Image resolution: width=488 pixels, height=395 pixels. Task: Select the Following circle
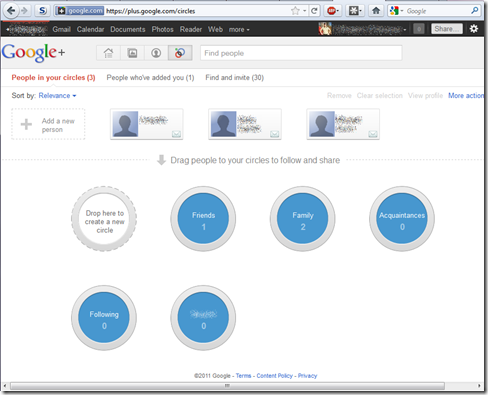click(104, 318)
